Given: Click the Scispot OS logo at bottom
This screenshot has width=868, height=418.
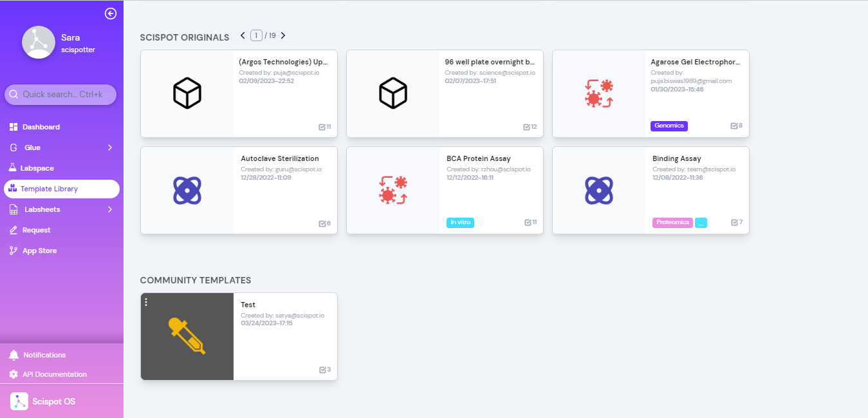Looking at the screenshot, I should (19, 401).
